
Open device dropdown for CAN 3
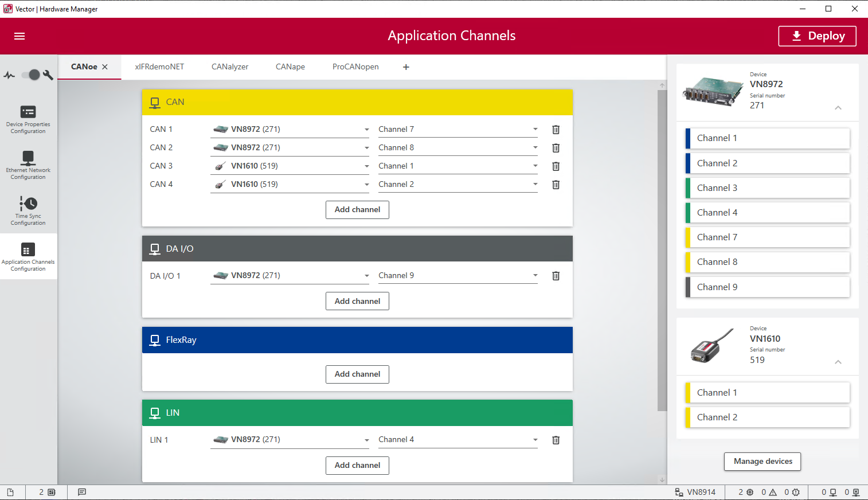366,166
